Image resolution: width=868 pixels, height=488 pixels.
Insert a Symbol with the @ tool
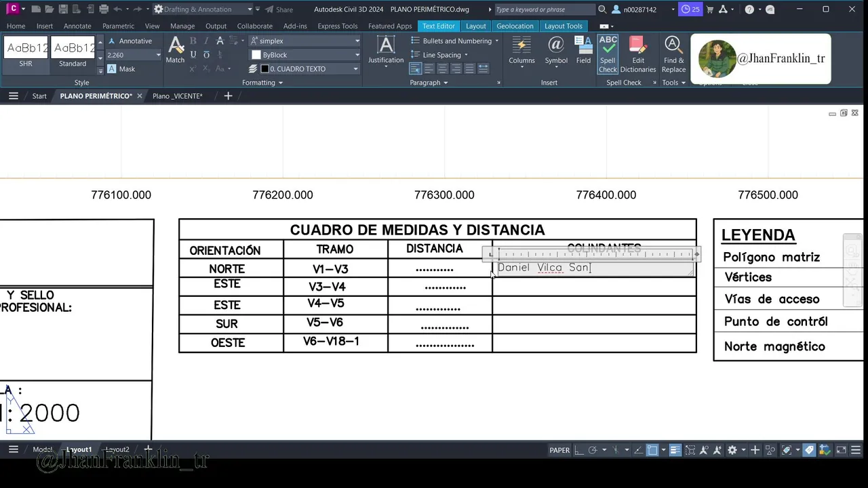point(556,51)
